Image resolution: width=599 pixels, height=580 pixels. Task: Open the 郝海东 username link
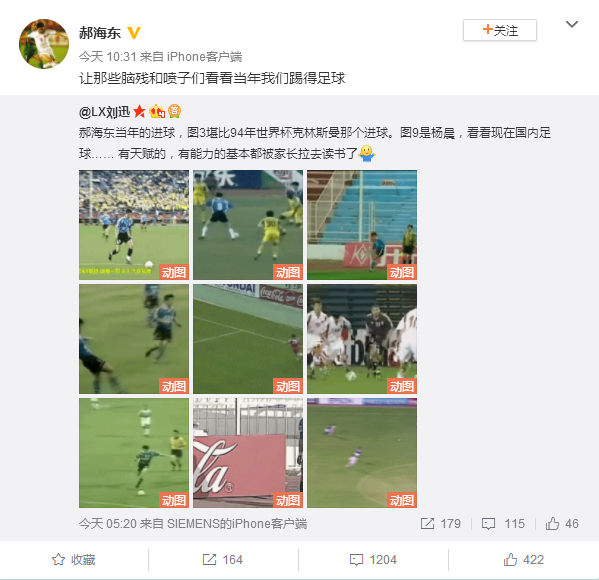pyautogui.click(x=100, y=33)
